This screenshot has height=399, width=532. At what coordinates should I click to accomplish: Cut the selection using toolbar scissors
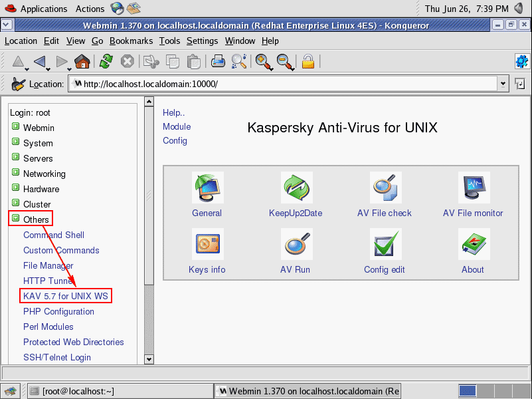[x=151, y=61]
